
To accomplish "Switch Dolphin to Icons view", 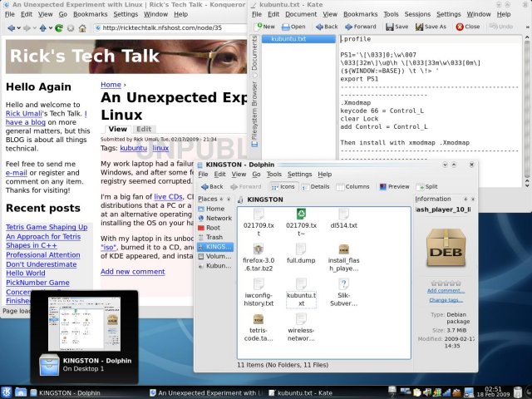I will 283,186.
